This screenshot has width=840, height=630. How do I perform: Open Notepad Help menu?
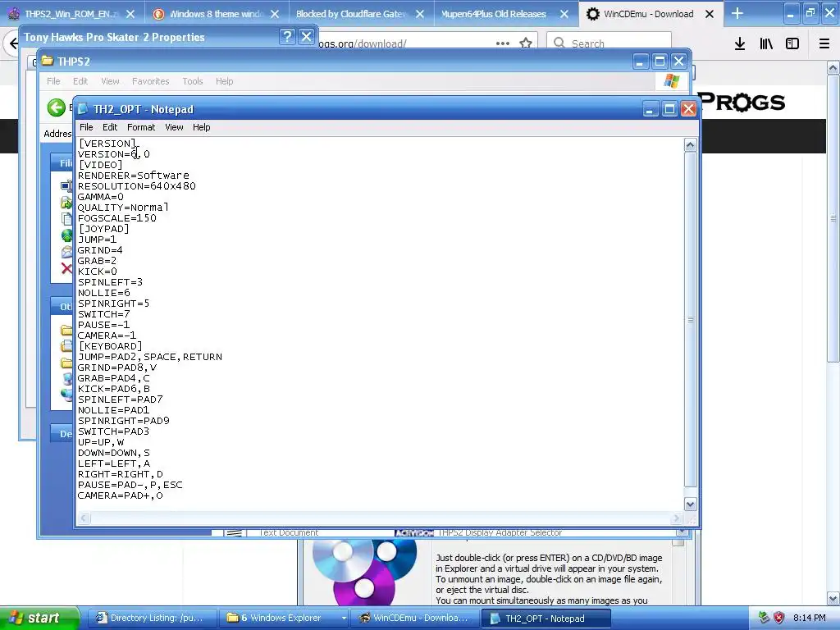[202, 127]
